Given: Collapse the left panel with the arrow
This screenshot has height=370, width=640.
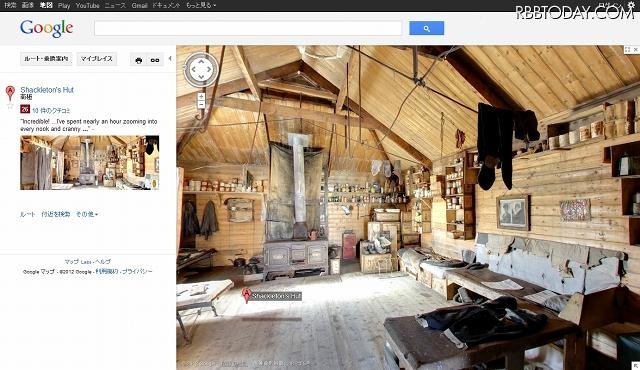Looking at the screenshot, I should click(170, 59).
